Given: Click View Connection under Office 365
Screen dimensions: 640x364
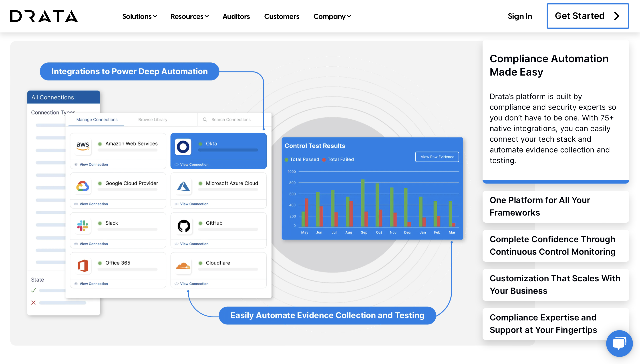Looking at the screenshot, I should point(94,284).
